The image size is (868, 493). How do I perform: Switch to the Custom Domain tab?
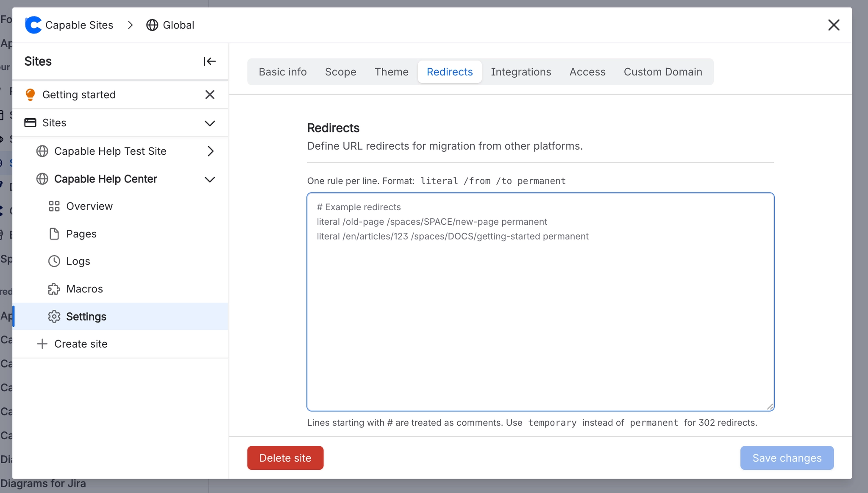(663, 72)
